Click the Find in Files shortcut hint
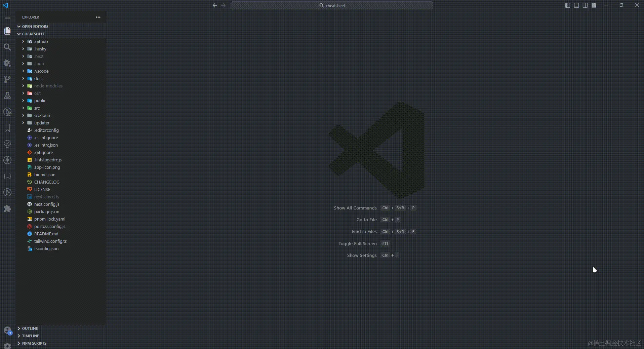This screenshot has height=349, width=644. click(x=384, y=231)
